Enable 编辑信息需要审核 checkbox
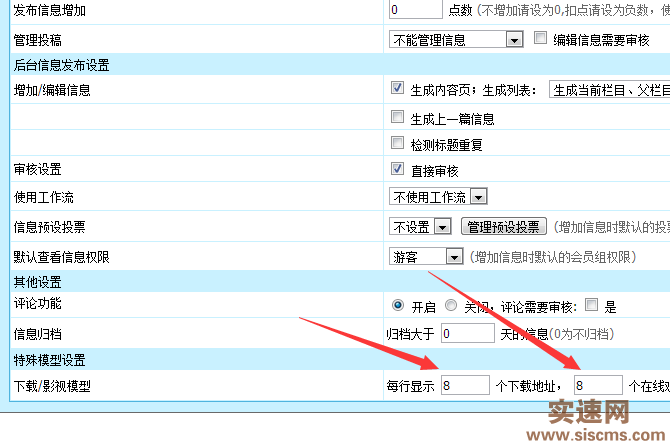 (540, 38)
